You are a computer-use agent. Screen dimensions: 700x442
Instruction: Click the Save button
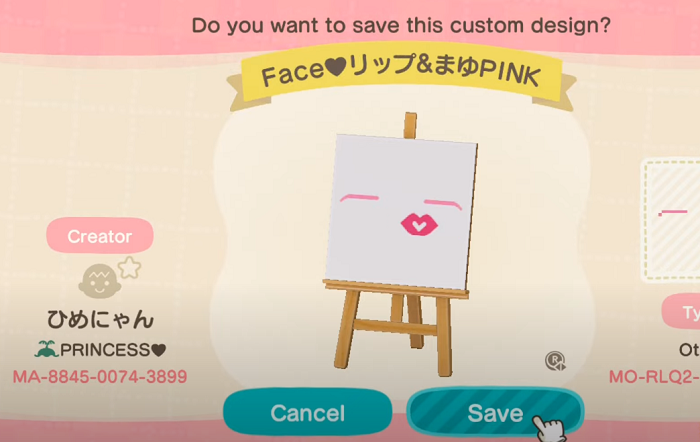(x=495, y=413)
